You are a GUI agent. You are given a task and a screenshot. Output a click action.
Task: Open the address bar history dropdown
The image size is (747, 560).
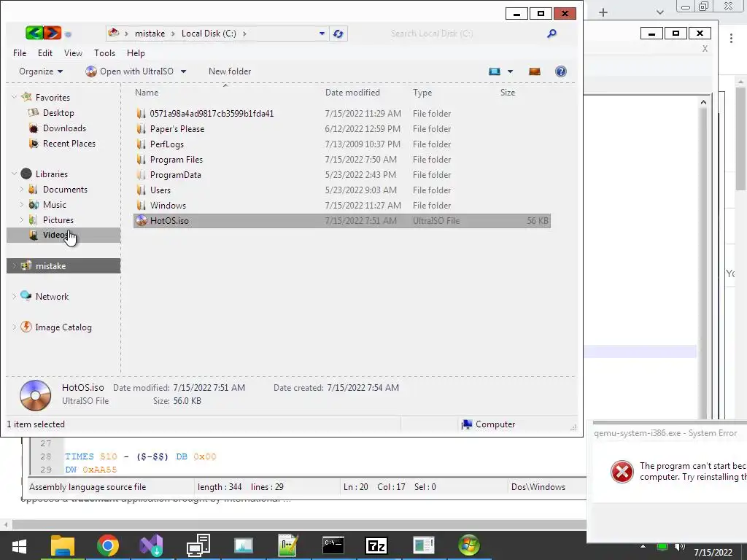[x=322, y=34]
